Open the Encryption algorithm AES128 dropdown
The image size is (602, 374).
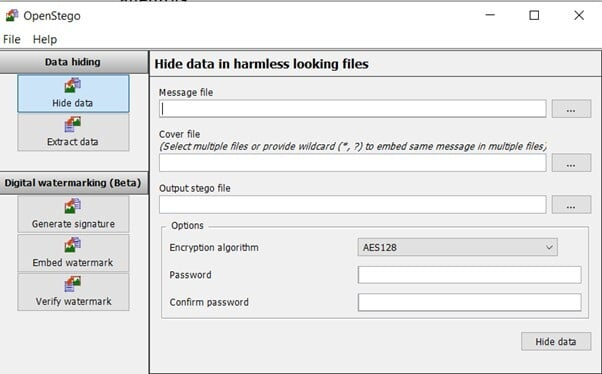[458, 247]
